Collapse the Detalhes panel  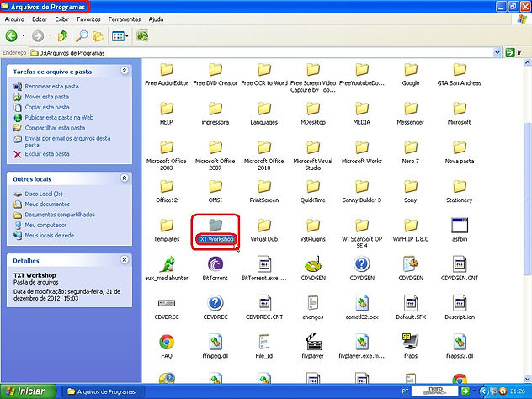click(125, 259)
